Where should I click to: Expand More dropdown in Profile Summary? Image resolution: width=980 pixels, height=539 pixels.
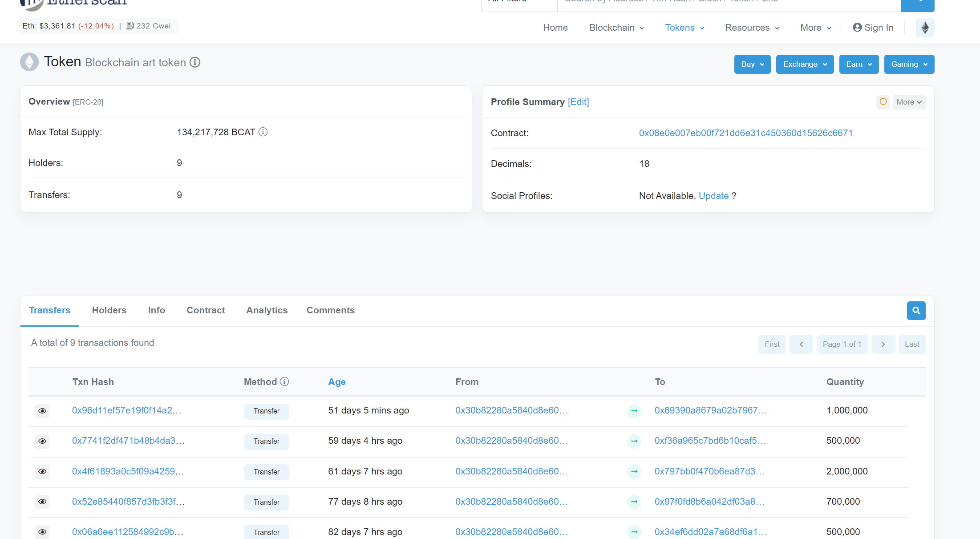[x=909, y=102]
